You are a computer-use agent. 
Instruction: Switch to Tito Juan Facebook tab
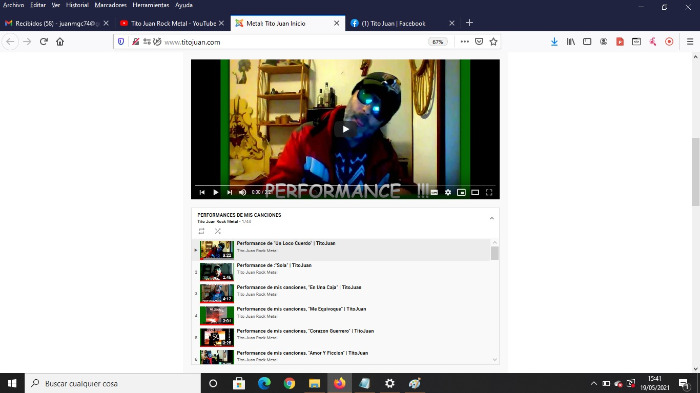(x=402, y=23)
